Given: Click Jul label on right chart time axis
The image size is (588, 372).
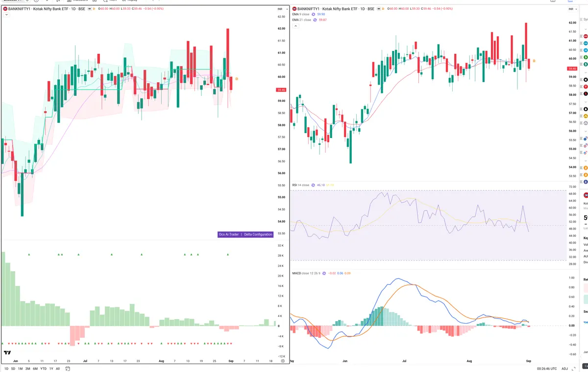Looking at the screenshot, I should [404, 361].
